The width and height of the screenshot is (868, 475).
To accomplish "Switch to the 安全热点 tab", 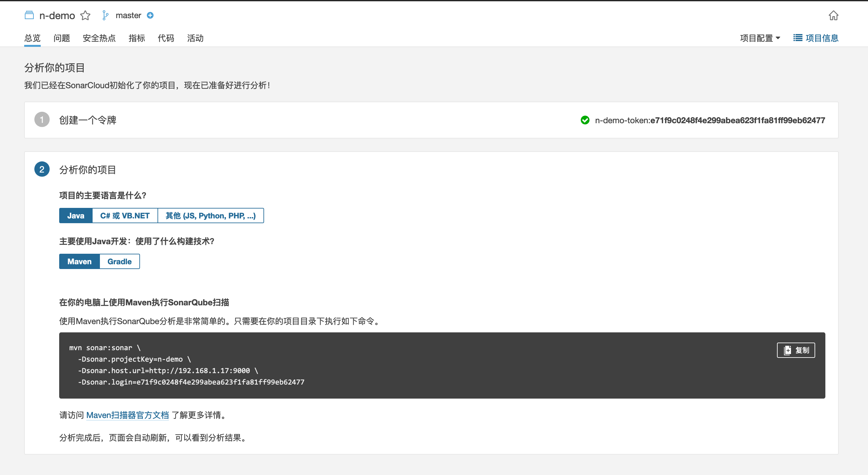I will point(99,38).
